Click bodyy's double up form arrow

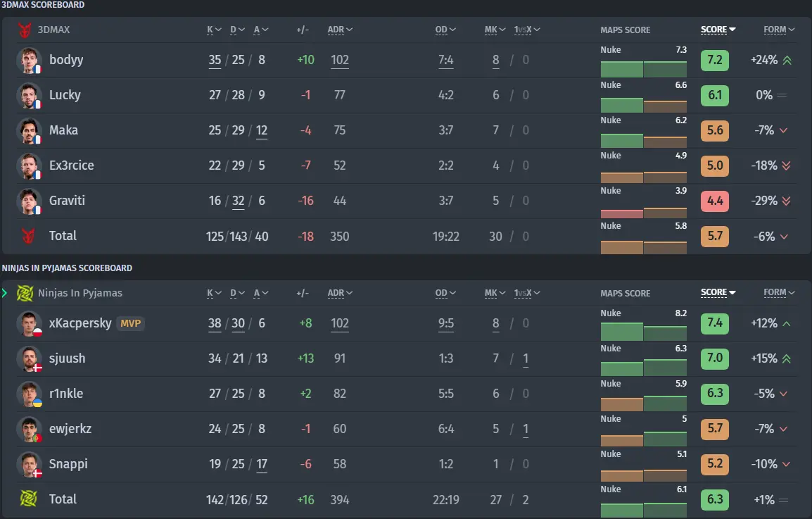pos(787,60)
